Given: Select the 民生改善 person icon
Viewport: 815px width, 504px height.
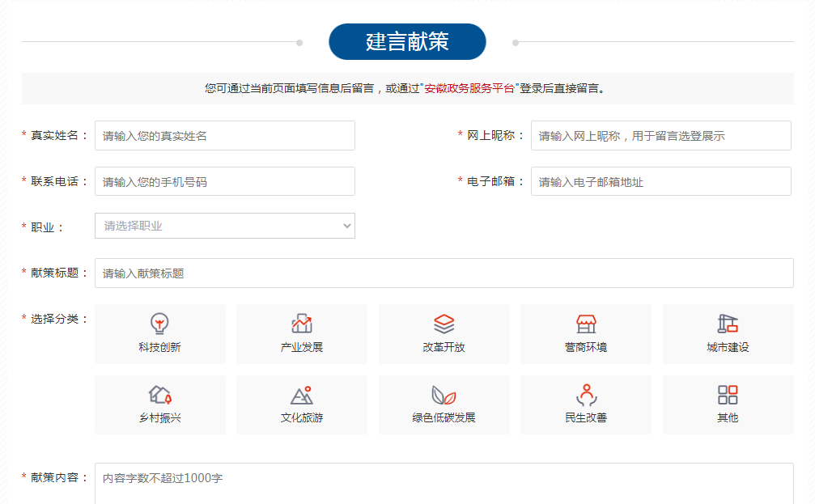Looking at the screenshot, I should pyautogui.click(x=586, y=395).
